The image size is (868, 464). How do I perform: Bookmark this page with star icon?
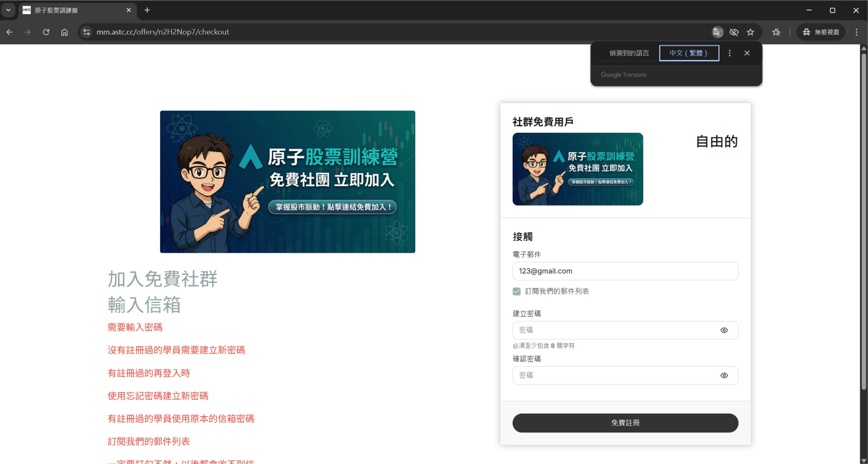[x=750, y=32]
